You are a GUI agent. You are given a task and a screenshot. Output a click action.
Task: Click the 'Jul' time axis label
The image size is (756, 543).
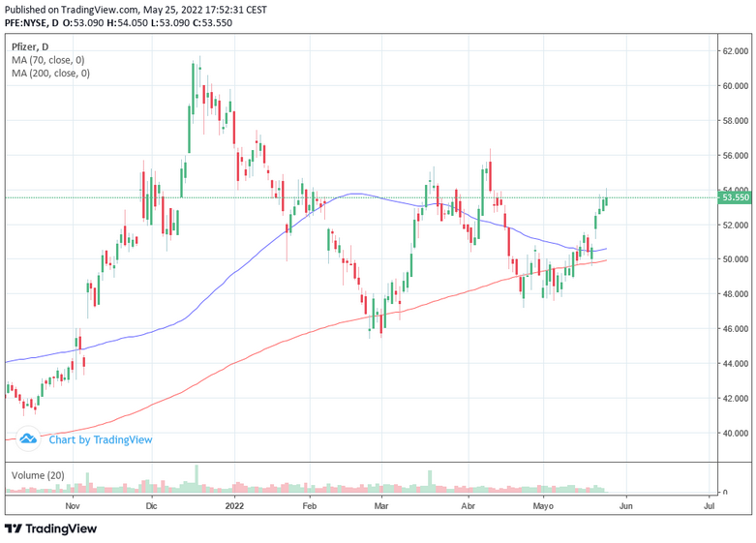(x=709, y=506)
